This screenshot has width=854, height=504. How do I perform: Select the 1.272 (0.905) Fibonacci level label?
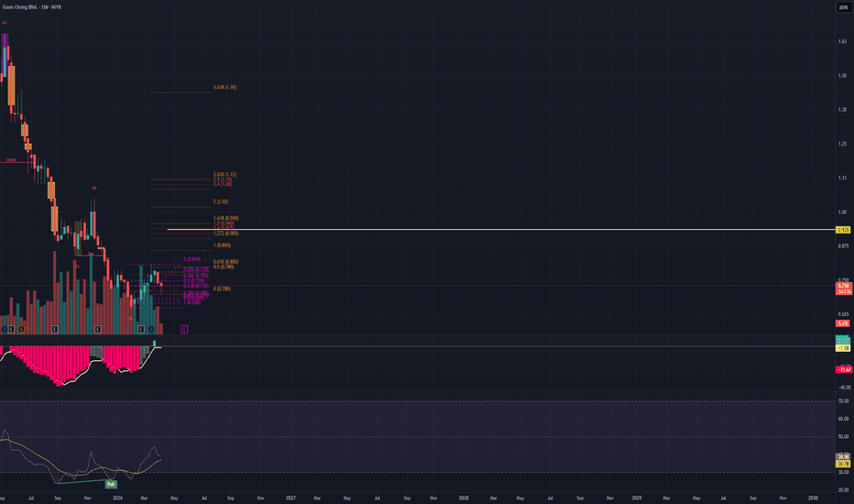tap(226, 233)
